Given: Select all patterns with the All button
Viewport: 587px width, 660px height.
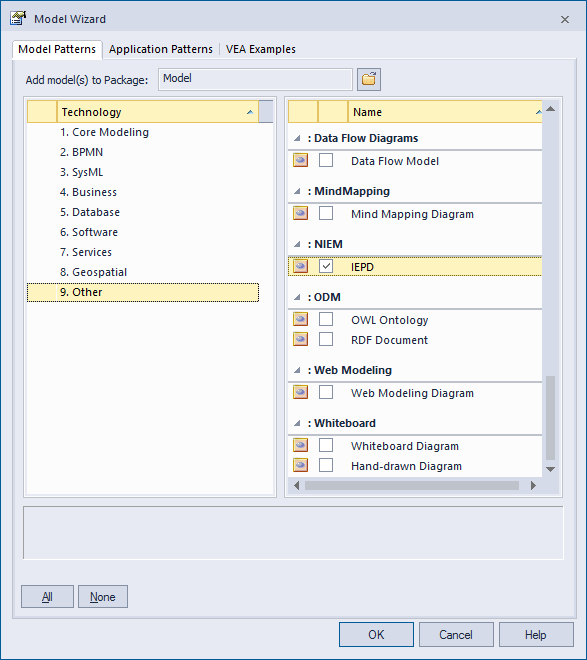Looking at the screenshot, I should click(47, 596).
